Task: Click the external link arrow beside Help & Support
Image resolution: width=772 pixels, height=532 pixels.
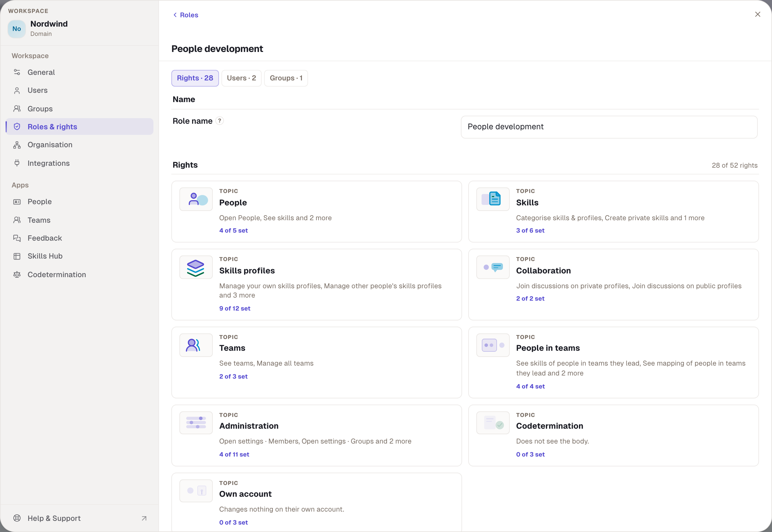Action: (x=144, y=518)
